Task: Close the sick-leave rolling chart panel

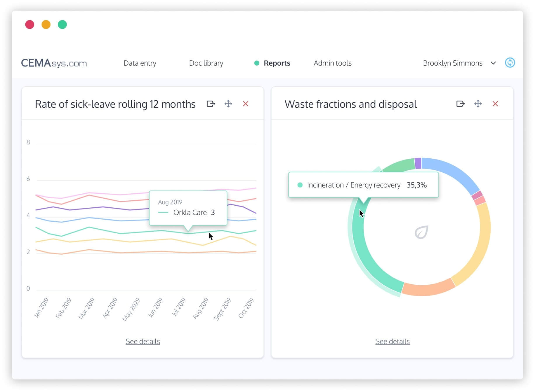Action: (246, 104)
